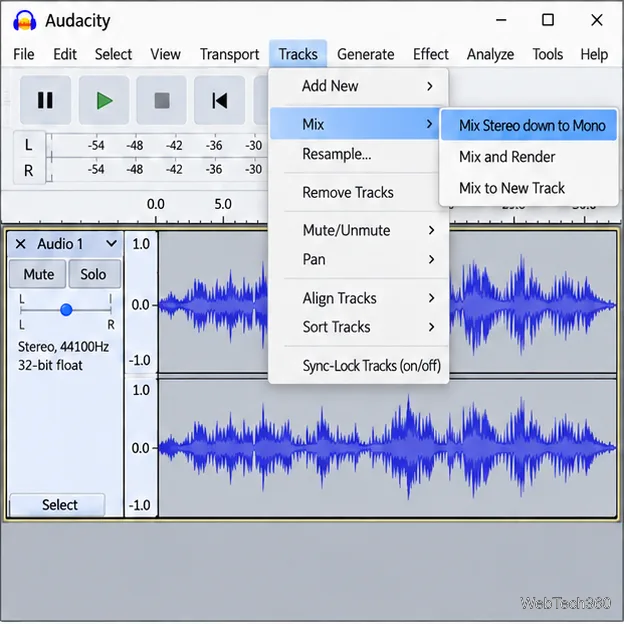Image resolution: width=624 pixels, height=624 pixels.
Task: Open the Audio 1 track dropdown menu
Action: [x=111, y=243]
